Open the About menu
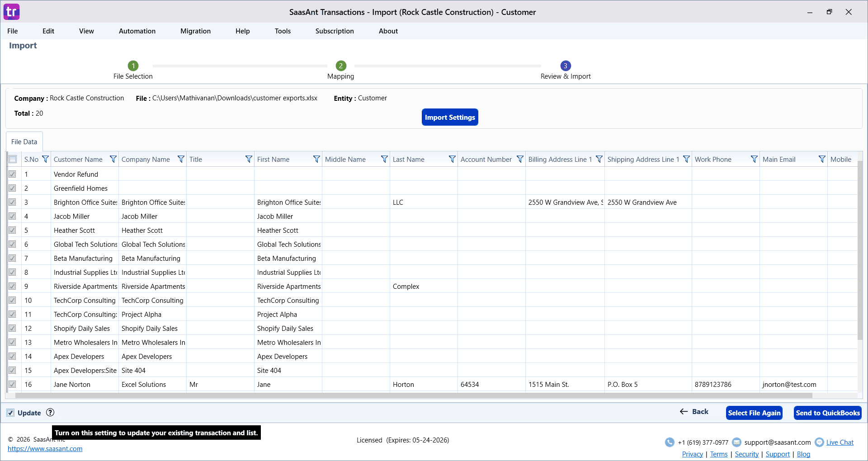The width and height of the screenshot is (868, 461). (x=388, y=31)
